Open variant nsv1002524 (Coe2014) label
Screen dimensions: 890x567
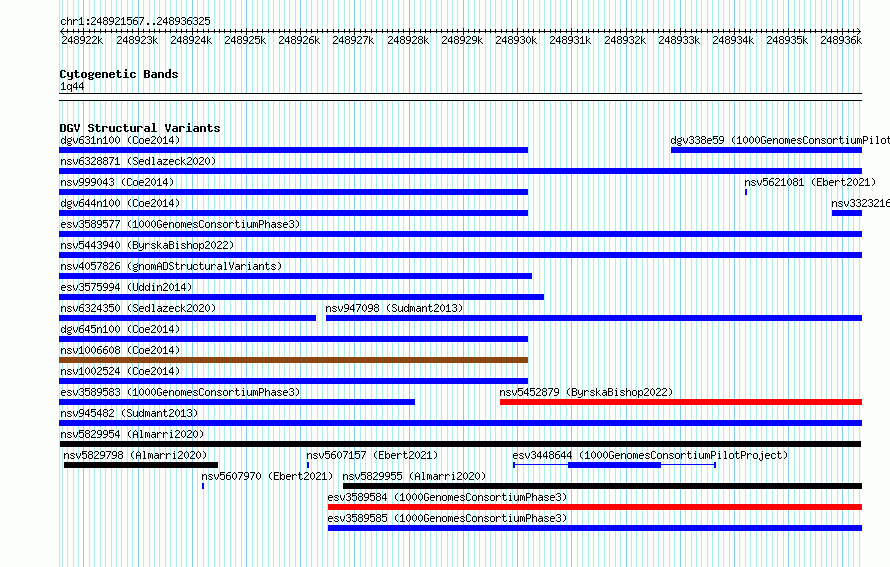click(120, 371)
